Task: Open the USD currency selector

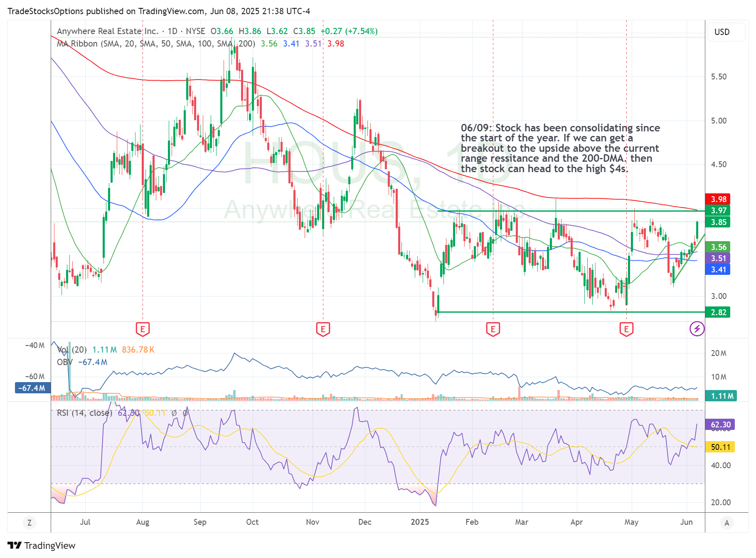Action: tap(726, 32)
